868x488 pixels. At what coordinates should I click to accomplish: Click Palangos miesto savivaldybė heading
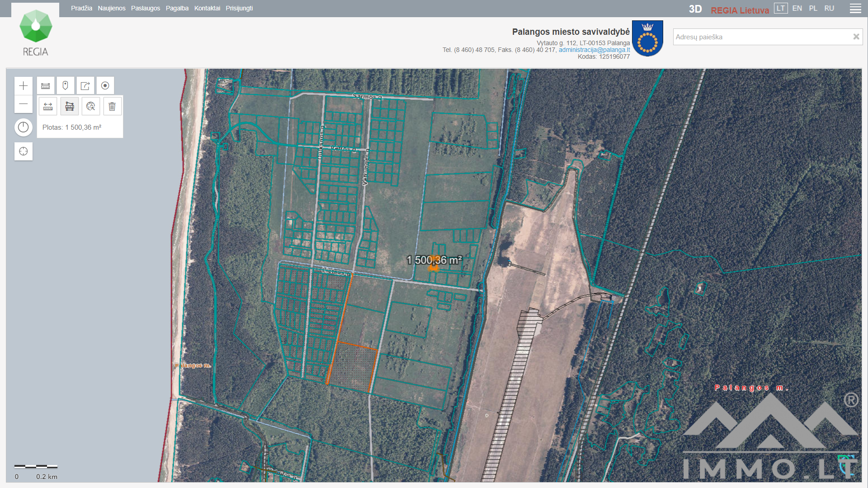tap(571, 32)
